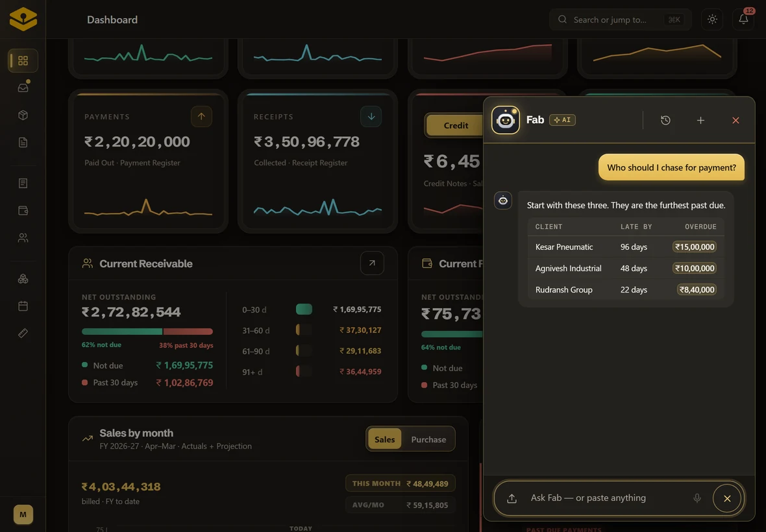This screenshot has height=532, width=766.
Task: Click the Search or jump to field
Action: (620, 19)
